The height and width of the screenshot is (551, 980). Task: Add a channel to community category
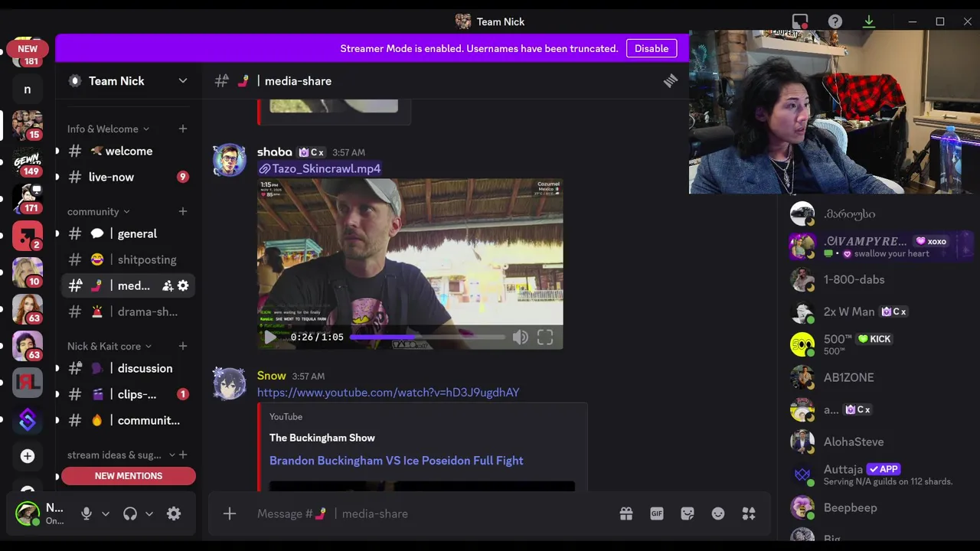tap(183, 211)
